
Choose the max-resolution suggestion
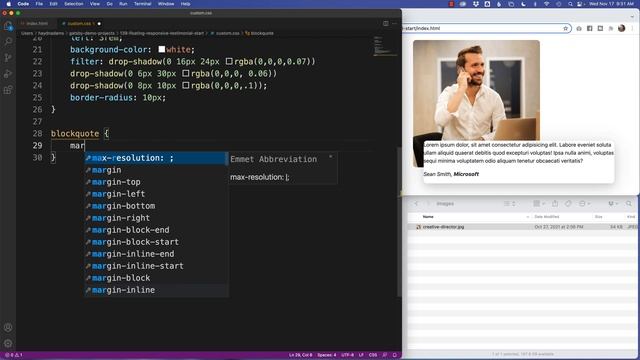[156, 158]
